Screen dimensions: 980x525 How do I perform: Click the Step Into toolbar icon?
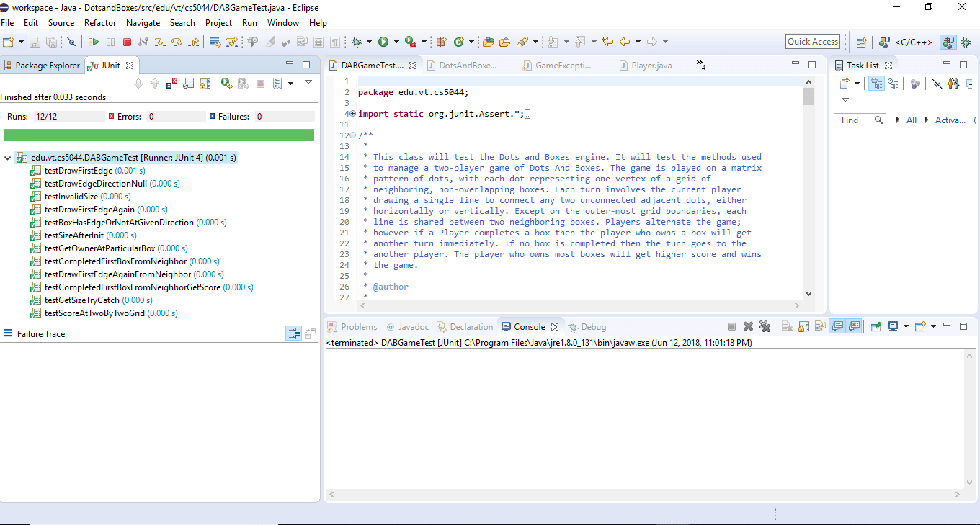point(159,42)
